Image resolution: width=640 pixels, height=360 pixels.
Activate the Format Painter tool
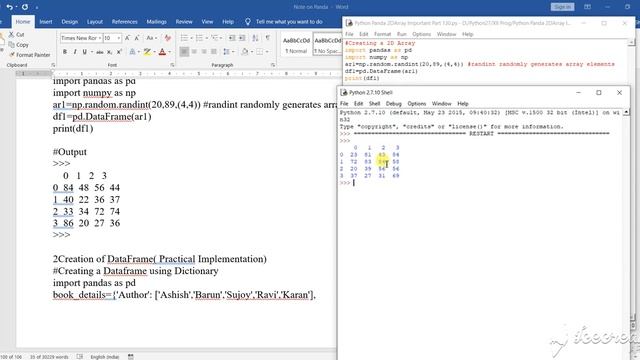pyautogui.click(x=29, y=55)
